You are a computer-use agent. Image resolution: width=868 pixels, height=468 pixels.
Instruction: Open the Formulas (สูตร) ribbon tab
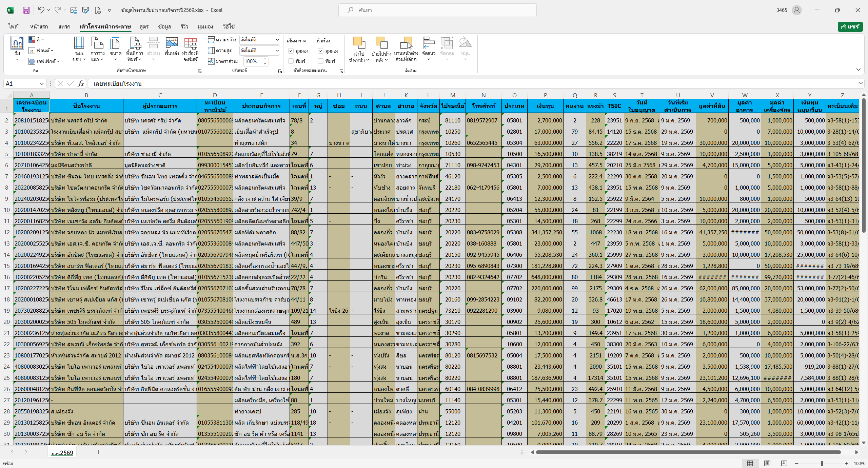point(144,26)
